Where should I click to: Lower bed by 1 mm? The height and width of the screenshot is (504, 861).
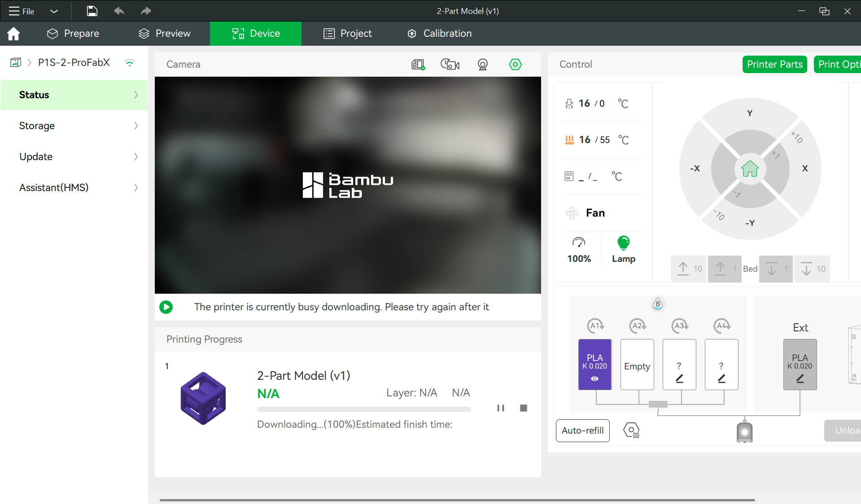pos(776,269)
